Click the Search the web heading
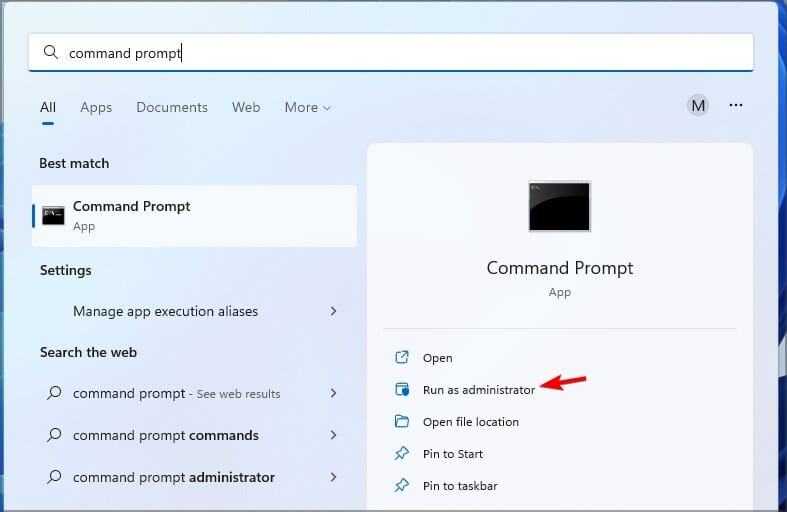This screenshot has height=512, width=787. [88, 352]
